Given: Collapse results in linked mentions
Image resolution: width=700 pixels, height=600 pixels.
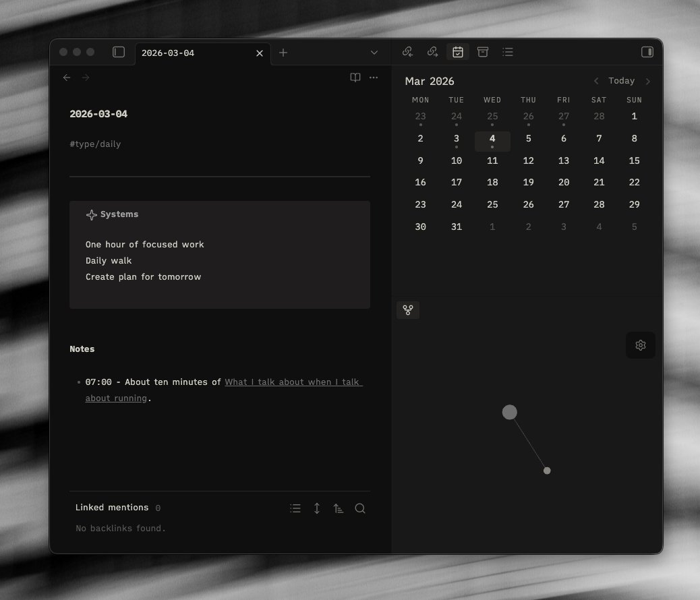Looking at the screenshot, I should coord(295,508).
